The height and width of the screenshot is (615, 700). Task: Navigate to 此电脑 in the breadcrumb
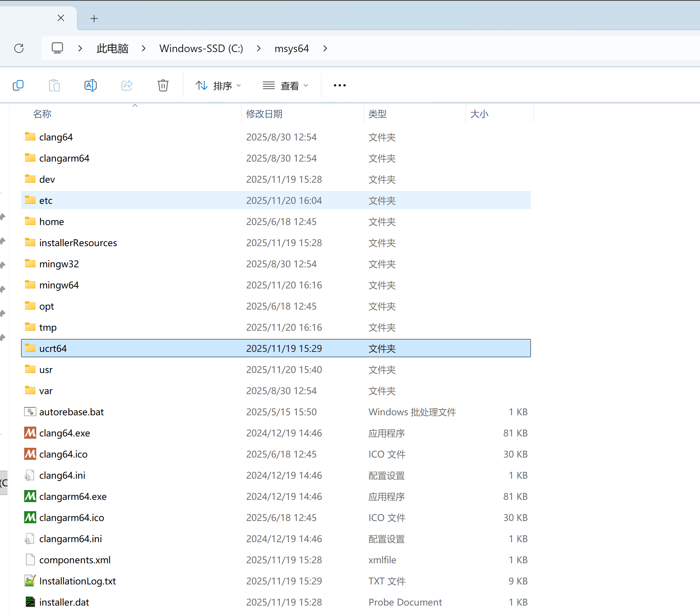[113, 49]
